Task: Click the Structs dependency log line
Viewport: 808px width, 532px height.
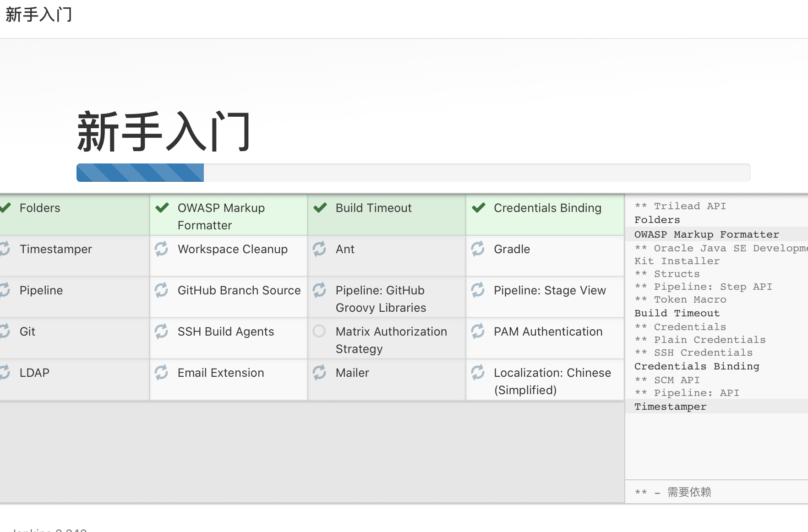Action: [x=667, y=274]
